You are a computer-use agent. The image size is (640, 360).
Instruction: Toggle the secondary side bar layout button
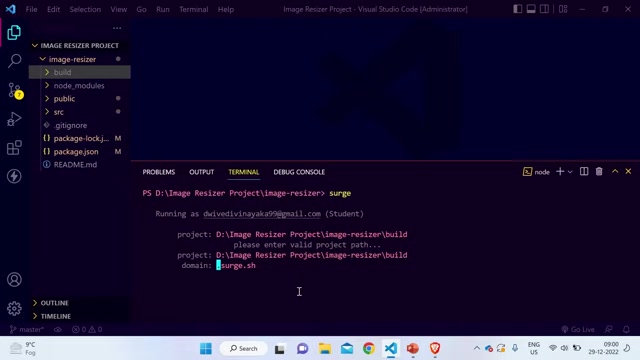pyautogui.click(x=544, y=9)
